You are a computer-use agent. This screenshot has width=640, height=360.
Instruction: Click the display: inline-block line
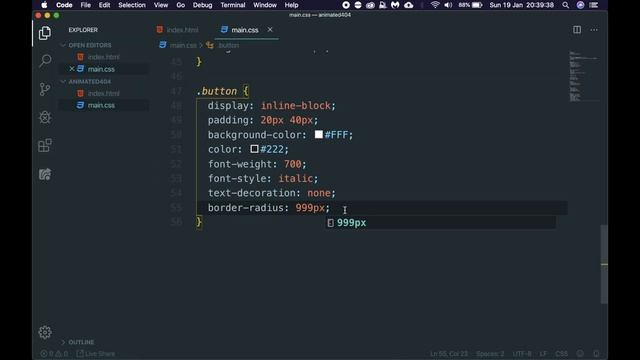tap(271, 106)
